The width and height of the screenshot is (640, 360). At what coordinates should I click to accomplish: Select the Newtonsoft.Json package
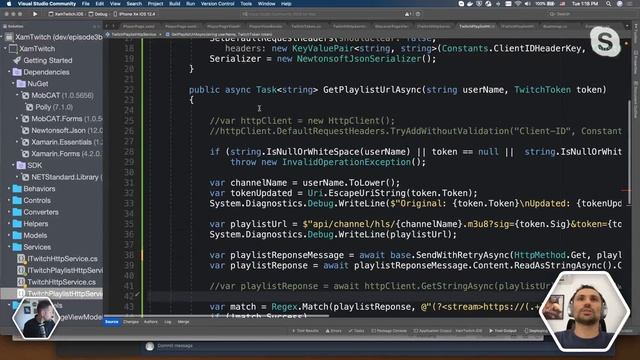tap(62, 131)
